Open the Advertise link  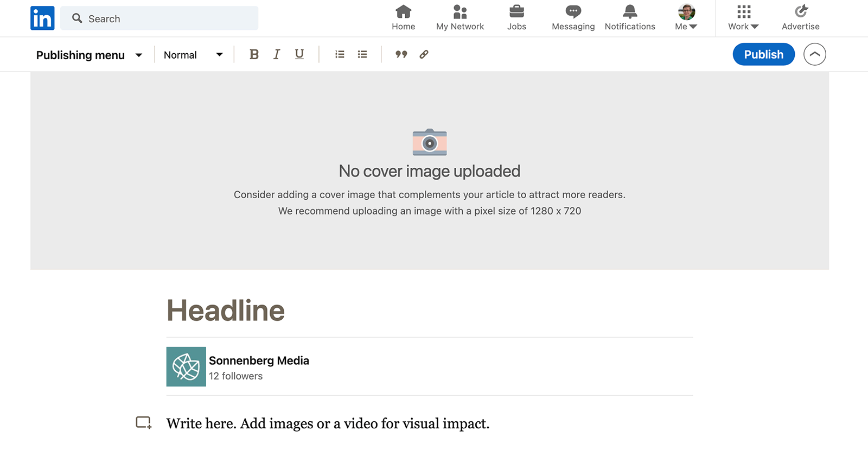pyautogui.click(x=800, y=18)
